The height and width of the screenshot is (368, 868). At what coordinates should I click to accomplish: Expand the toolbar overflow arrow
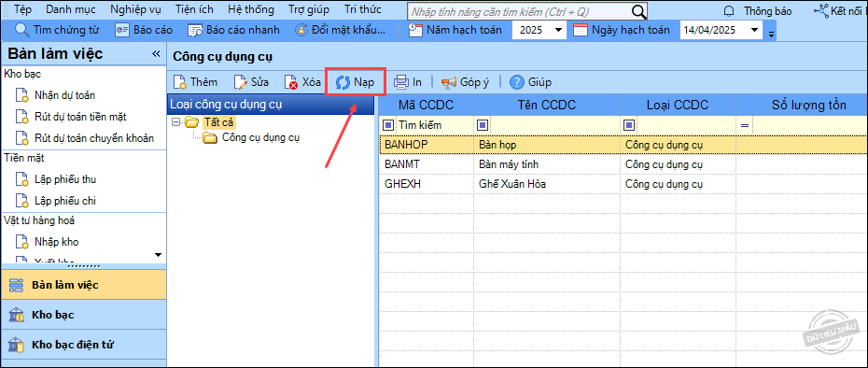[x=771, y=35]
